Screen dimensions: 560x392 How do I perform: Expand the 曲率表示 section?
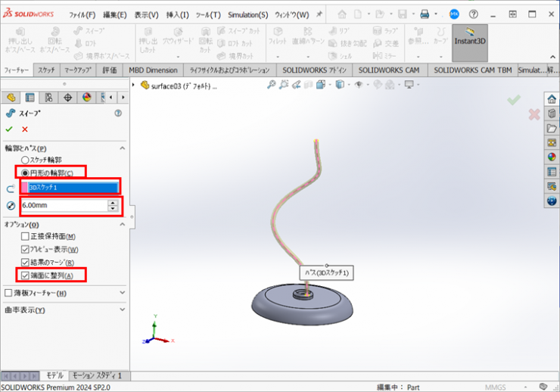click(x=122, y=310)
